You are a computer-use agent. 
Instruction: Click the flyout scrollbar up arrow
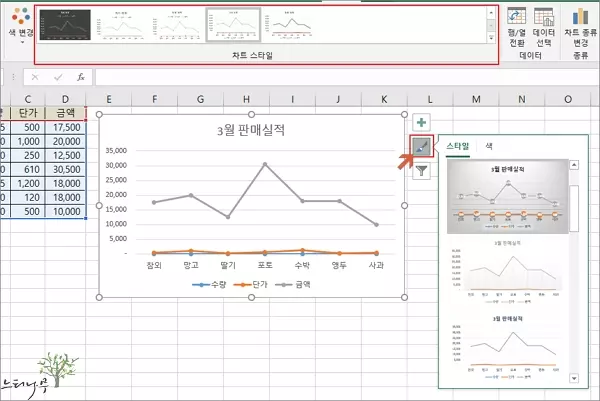coord(574,165)
